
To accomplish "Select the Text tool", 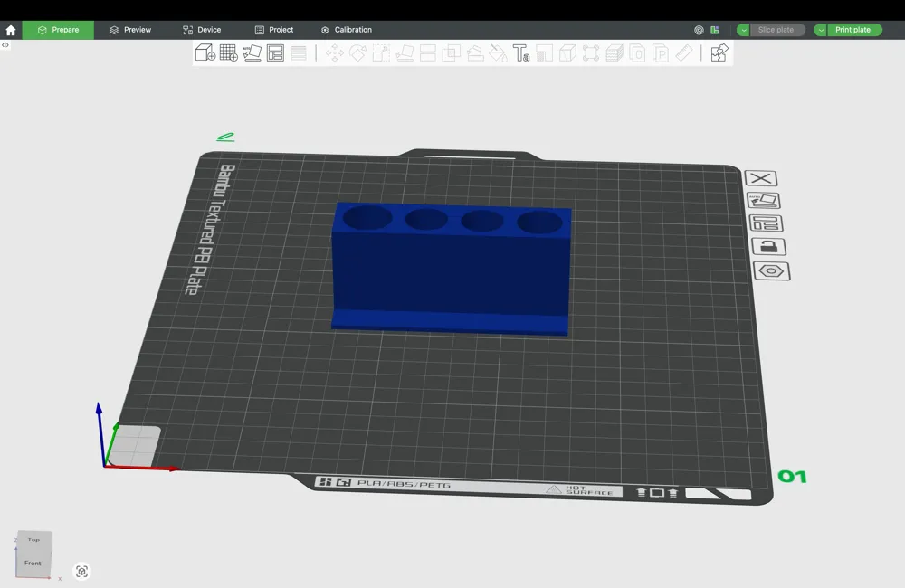I will coord(522,52).
